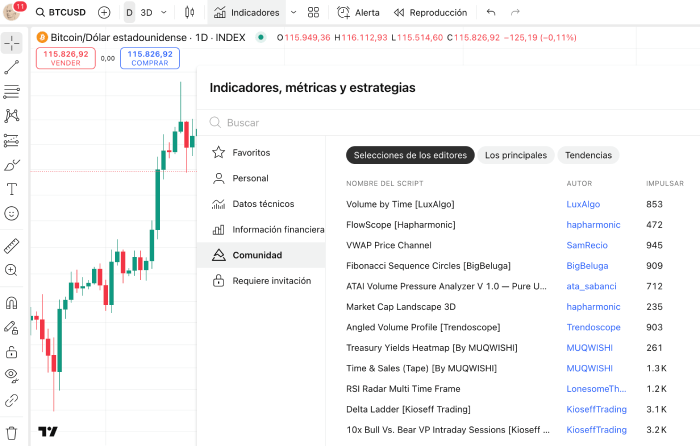
Task: Toggle magnet mode
Action: [12, 303]
